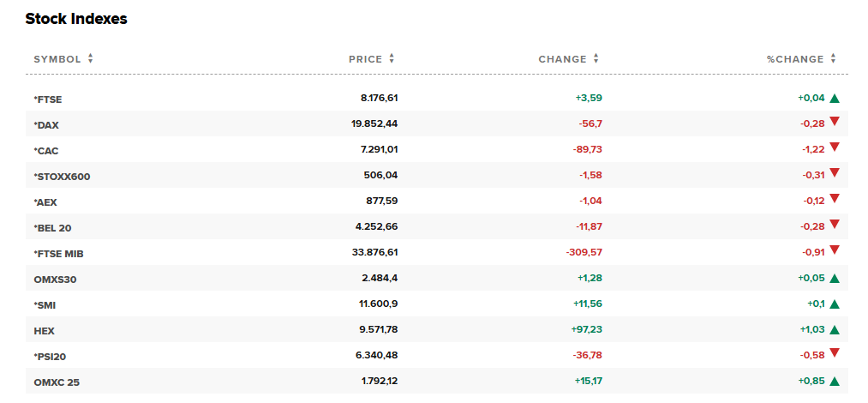This screenshot has height=403, width=868.
Task: Click the green up arrow in FTSE row
Action: pos(835,99)
